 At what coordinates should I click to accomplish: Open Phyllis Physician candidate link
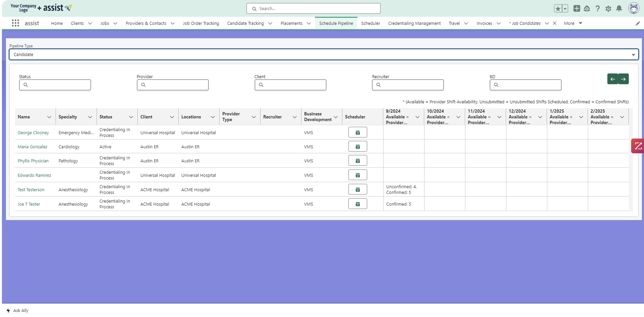click(33, 161)
